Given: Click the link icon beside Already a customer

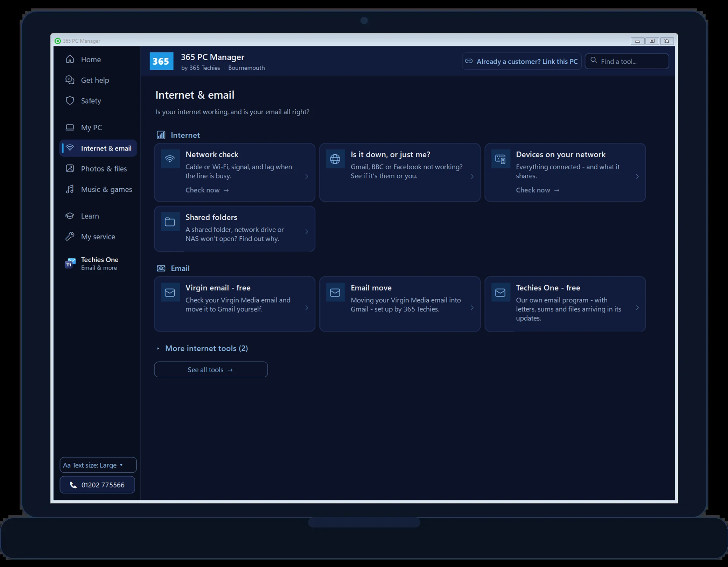Looking at the screenshot, I should click(469, 61).
